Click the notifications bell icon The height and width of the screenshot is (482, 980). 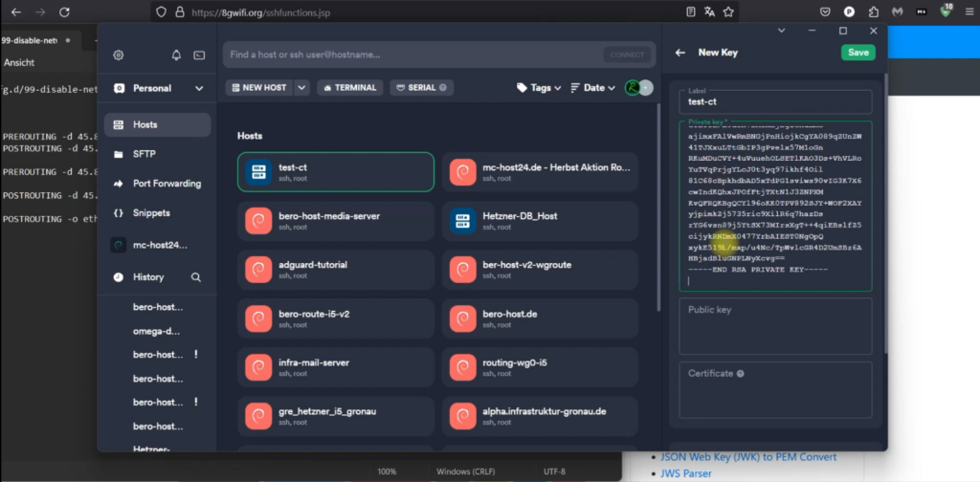click(176, 55)
